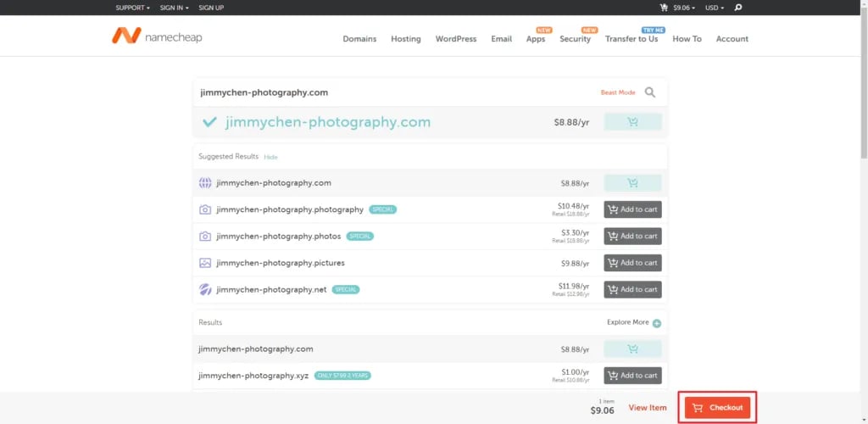
Task: Add jimmychen-photography.net to cart
Action: coord(632,289)
